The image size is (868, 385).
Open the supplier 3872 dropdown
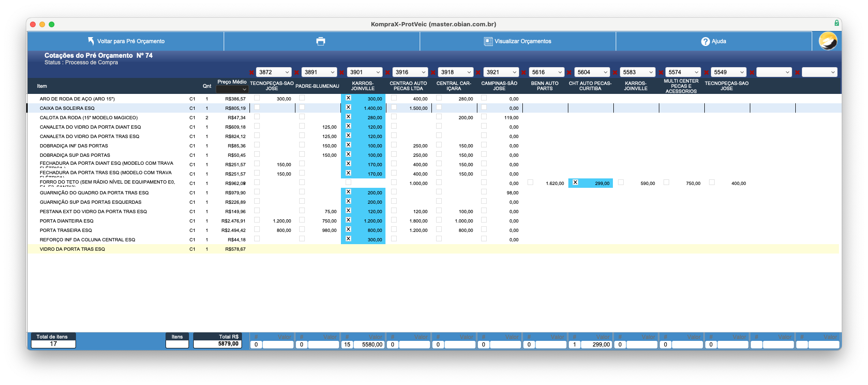pos(274,72)
